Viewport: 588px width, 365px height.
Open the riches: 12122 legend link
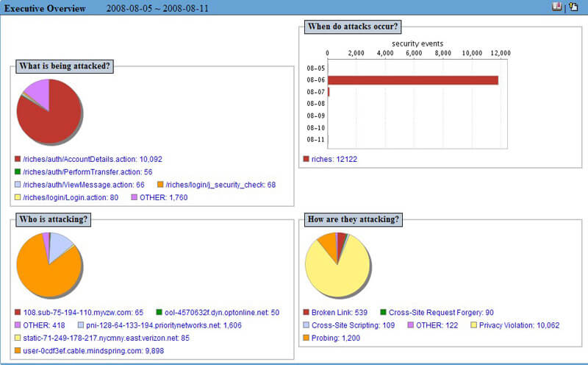pos(334,159)
